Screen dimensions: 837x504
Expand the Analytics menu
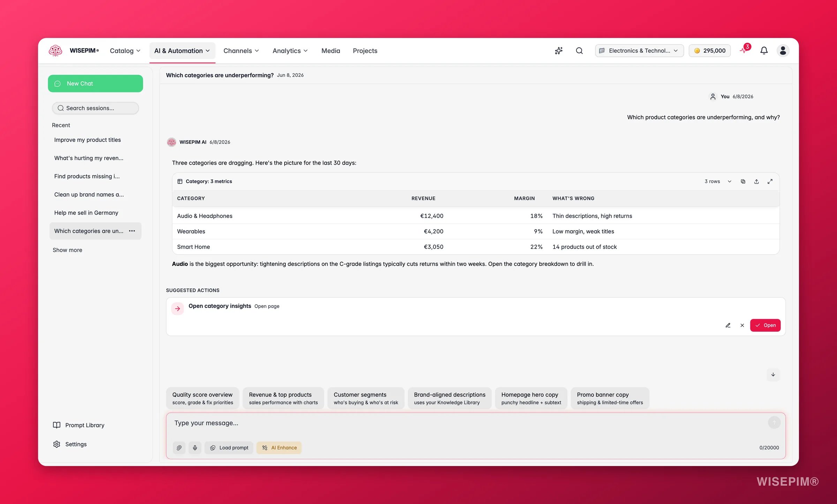click(x=290, y=51)
